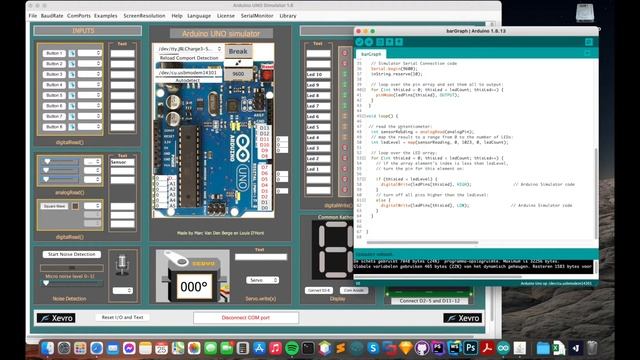
Task: Open Finder from the Dock
Action: tap(48, 348)
